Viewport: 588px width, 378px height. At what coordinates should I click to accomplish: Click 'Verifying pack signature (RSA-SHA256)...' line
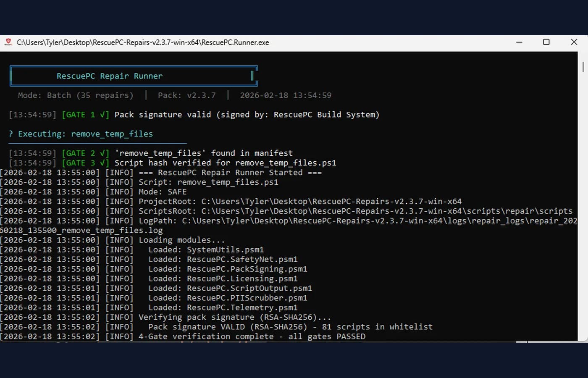click(165, 318)
